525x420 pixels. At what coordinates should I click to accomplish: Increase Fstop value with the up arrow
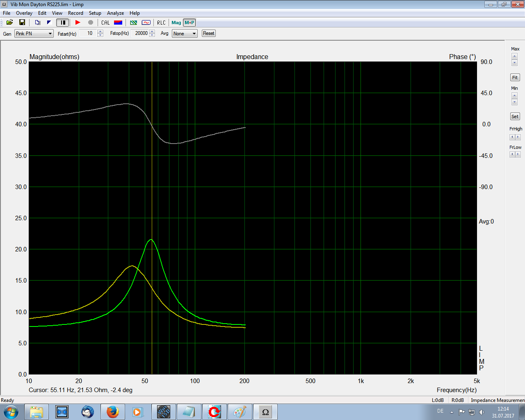(x=152, y=32)
